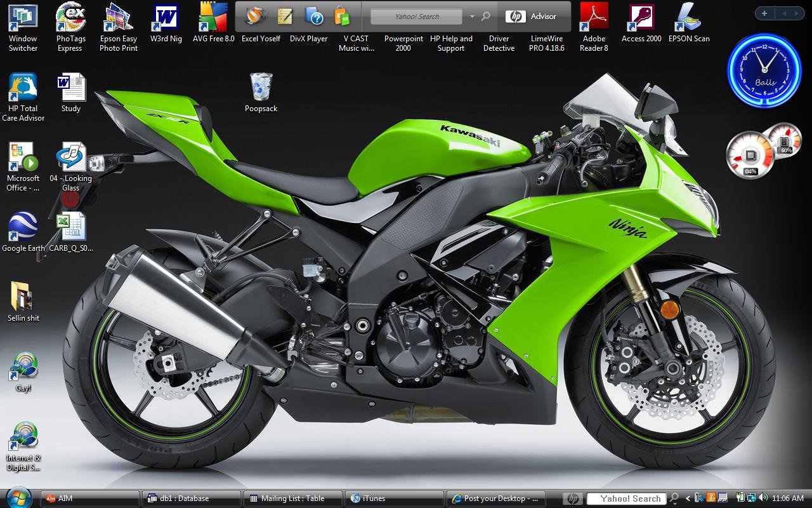The height and width of the screenshot is (508, 812).
Task: Go to the next sidebar gadget page
Action: (797, 13)
